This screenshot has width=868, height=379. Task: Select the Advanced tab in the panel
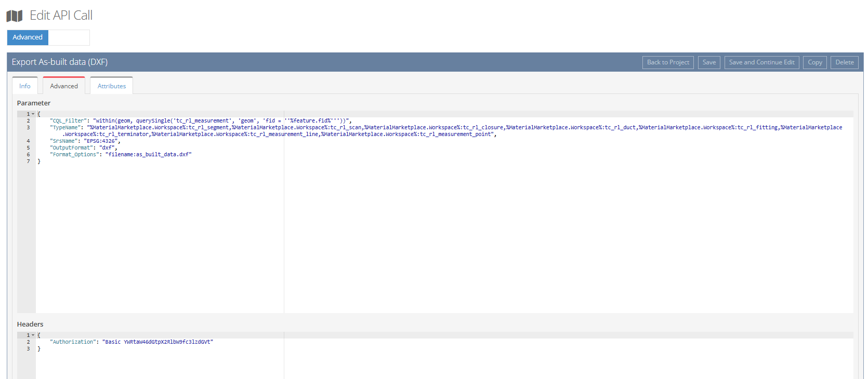point(64,86)
